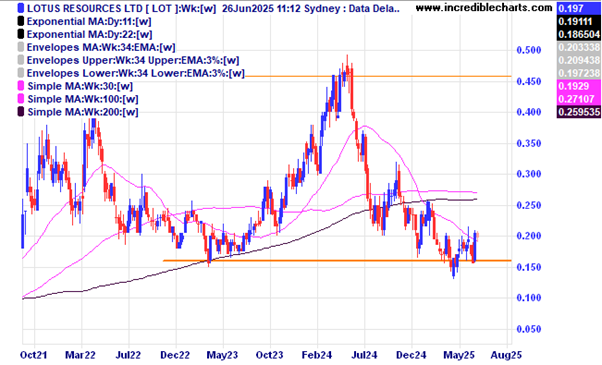
Task: Select legend entry Envelopes Lower:Wk:34
Action: [136, 73]
